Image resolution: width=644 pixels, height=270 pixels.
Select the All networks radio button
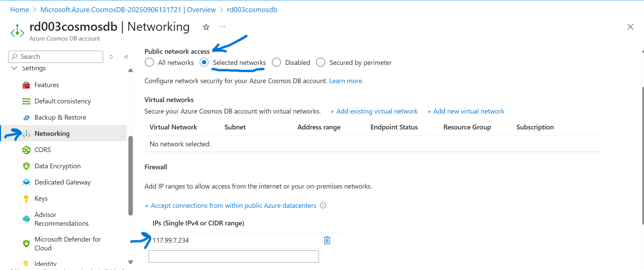click(x=149, y=63)
